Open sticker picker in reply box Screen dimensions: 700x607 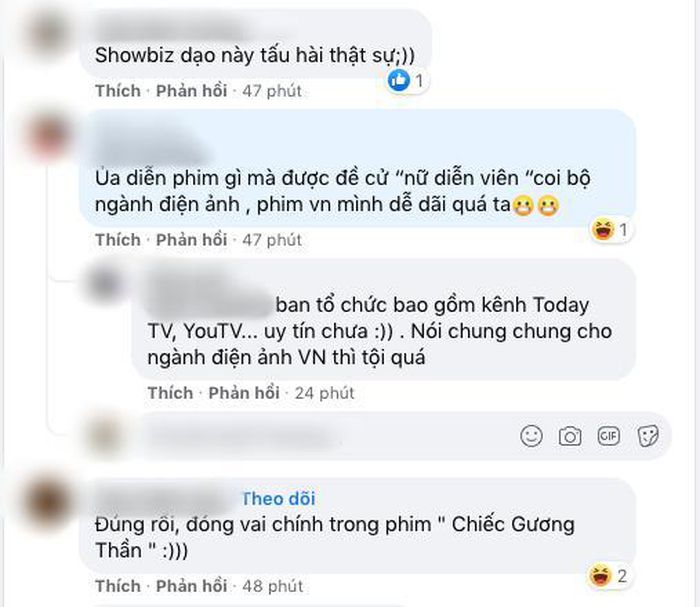coord(648,436)
